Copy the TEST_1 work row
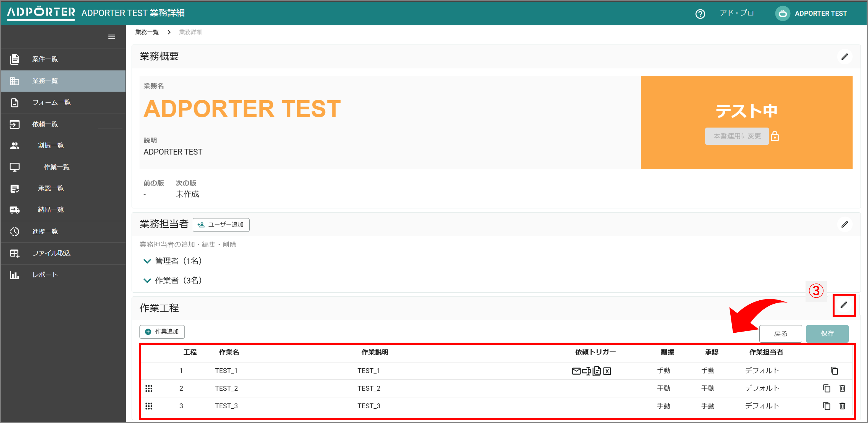Viewport: 868px width, 423px height. pyautogui.click(x=834, y=371)
